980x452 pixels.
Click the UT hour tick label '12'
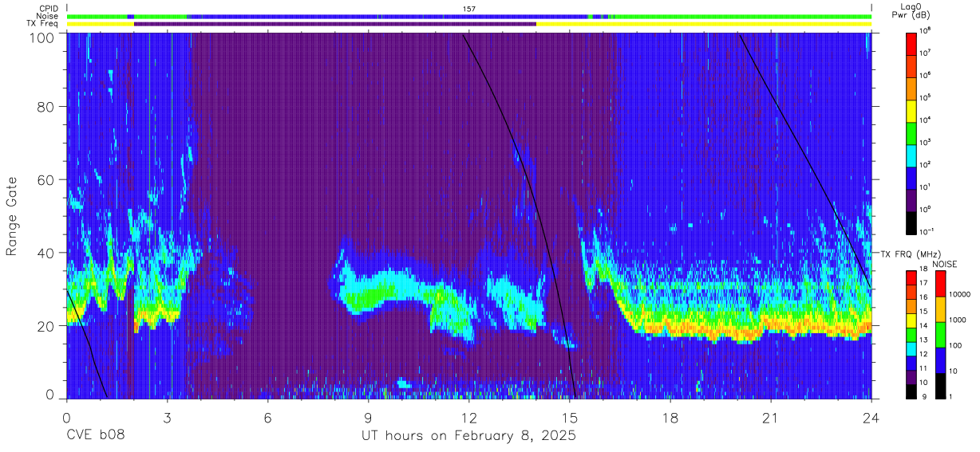coord(469,418)
